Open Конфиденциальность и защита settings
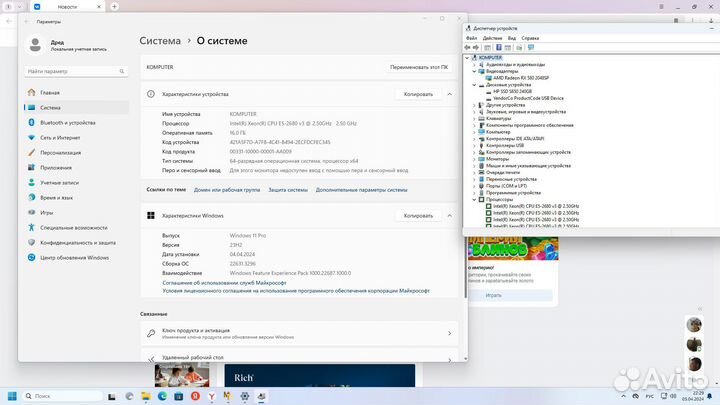720x405 pixels. tap(76, 242)
